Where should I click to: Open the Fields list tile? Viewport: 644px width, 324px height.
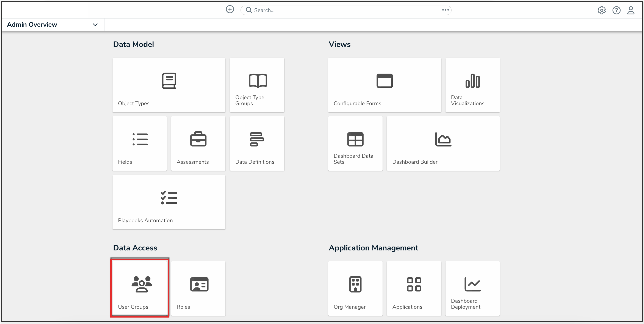pyautogui.click(x=139, y=143)
